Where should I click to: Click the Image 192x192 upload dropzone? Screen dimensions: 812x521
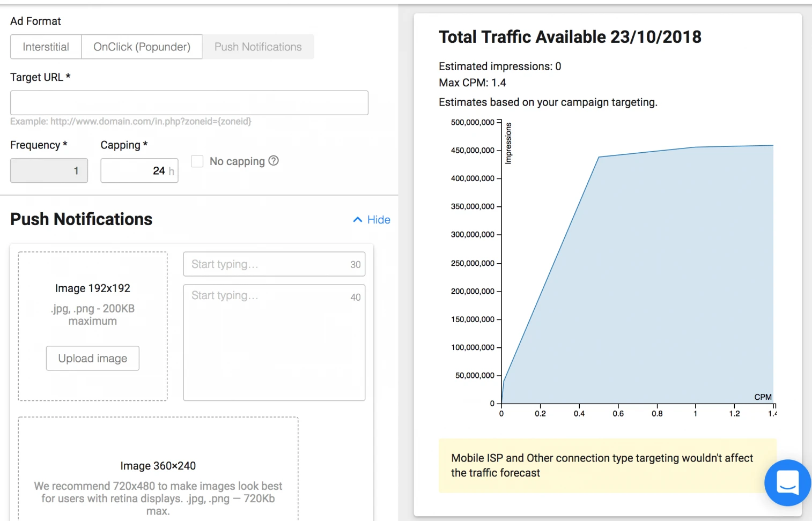[93, 326]
